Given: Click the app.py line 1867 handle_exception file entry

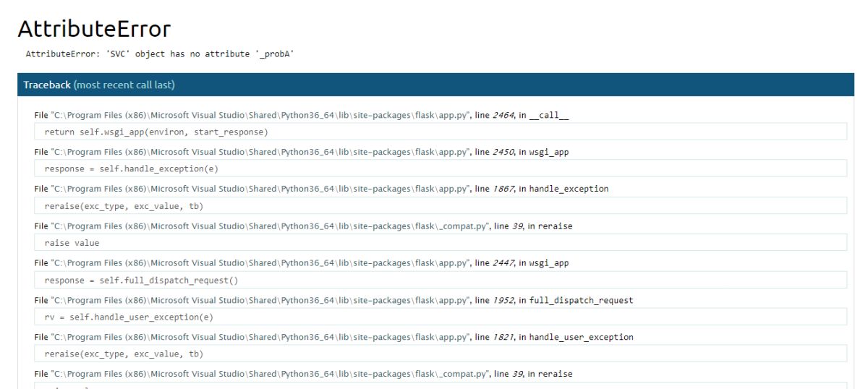Looking at the screenshot, I should pyautogui.click(x=322, y=189).
